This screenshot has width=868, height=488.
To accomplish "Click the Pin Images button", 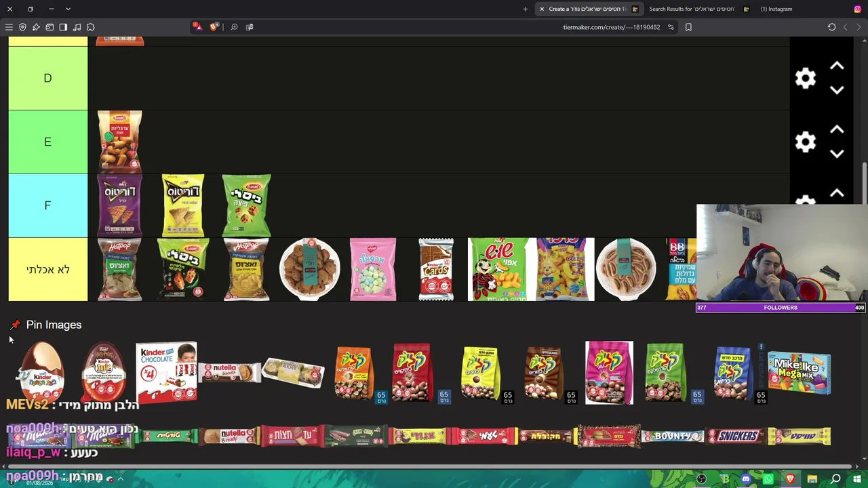I will tap(45, 325).
